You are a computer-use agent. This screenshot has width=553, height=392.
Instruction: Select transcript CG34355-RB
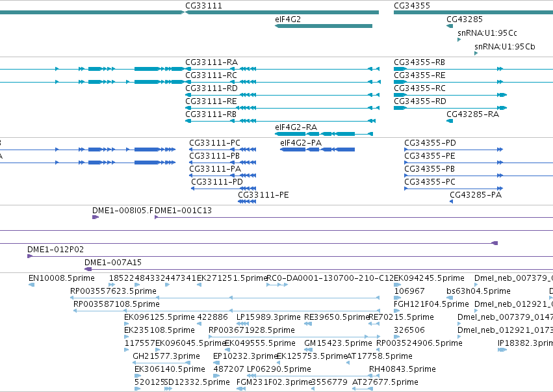tap(473, 69)
